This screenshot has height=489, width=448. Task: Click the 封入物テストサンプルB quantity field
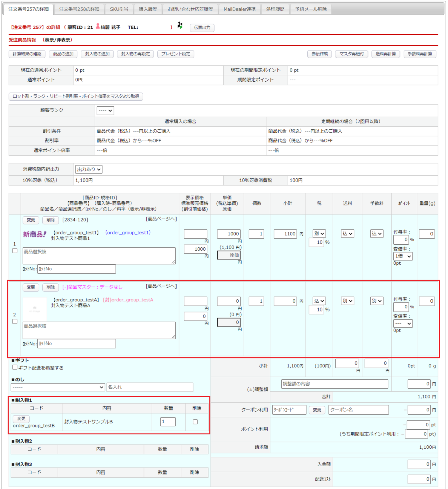coord(168,422)
